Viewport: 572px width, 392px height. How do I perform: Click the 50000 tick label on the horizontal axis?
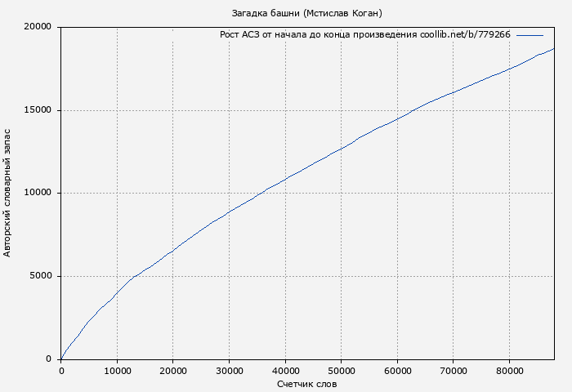[x=341, y=370]
